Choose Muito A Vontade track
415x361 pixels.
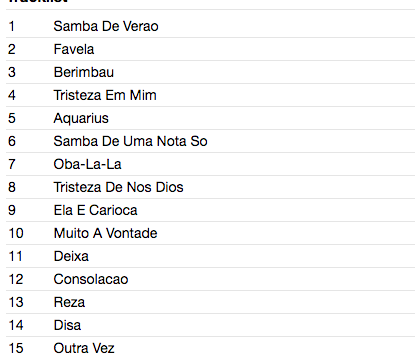pos(210,233)
